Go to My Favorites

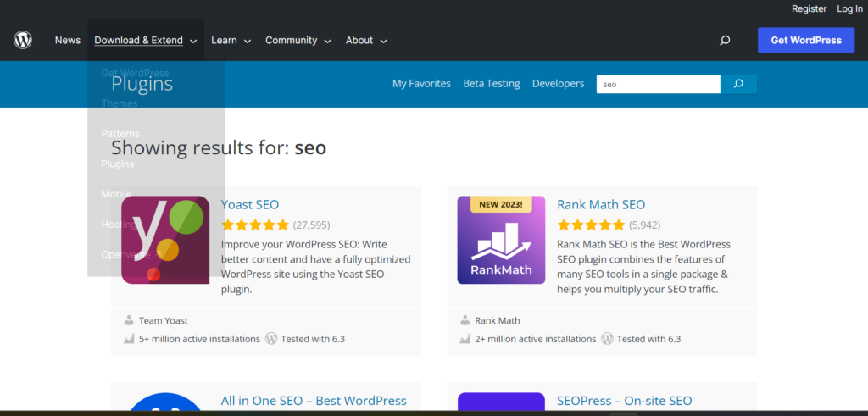click(x=421, y=84)
